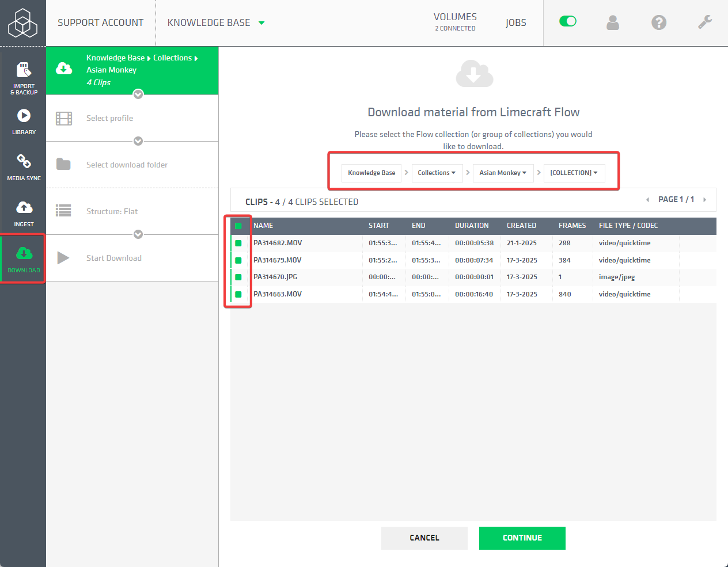
Task: Click the Knowledge Base breadcrumb button
Action: (x=371, y=173)
